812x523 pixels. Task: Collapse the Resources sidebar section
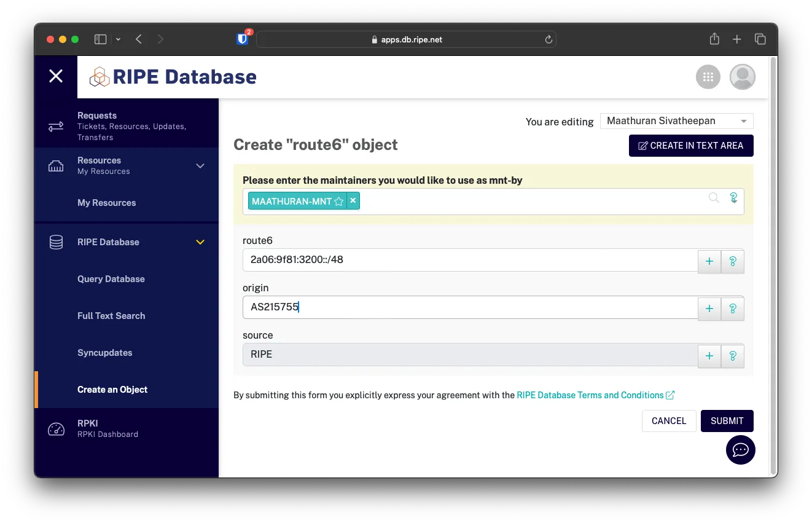pyautogui.click(x=200, y=166)
